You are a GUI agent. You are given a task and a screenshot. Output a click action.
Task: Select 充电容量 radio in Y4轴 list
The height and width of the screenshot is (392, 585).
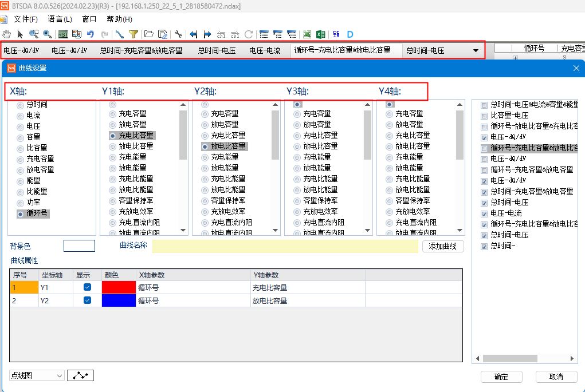pyautogui.click(x=389, y=114)
